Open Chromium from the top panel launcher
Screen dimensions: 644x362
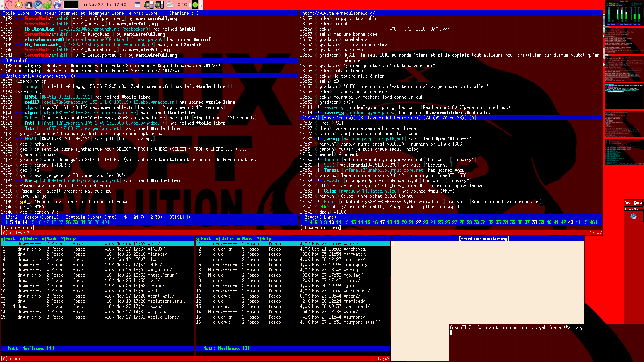pyautogui.click(x=38, y=5)
